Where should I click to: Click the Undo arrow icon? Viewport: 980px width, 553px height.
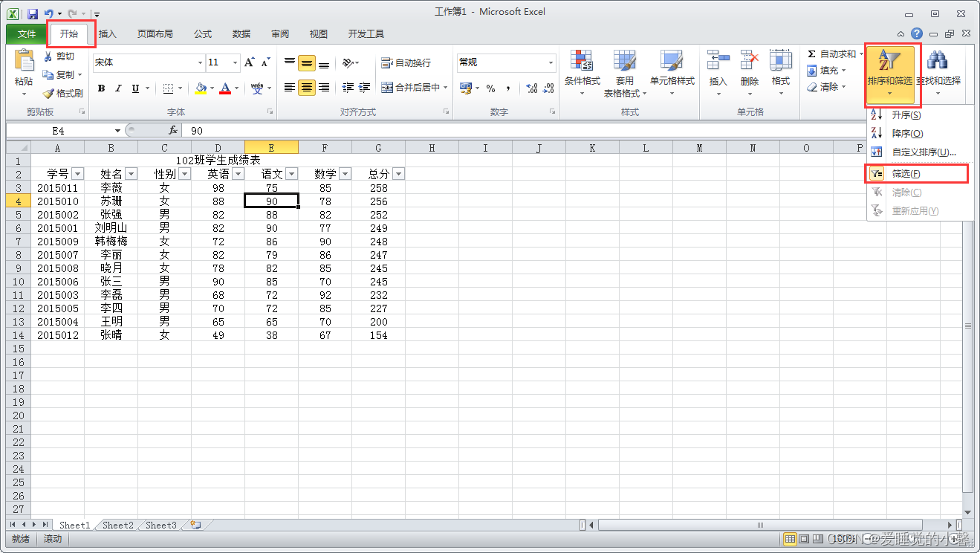[x=49, y=13]
